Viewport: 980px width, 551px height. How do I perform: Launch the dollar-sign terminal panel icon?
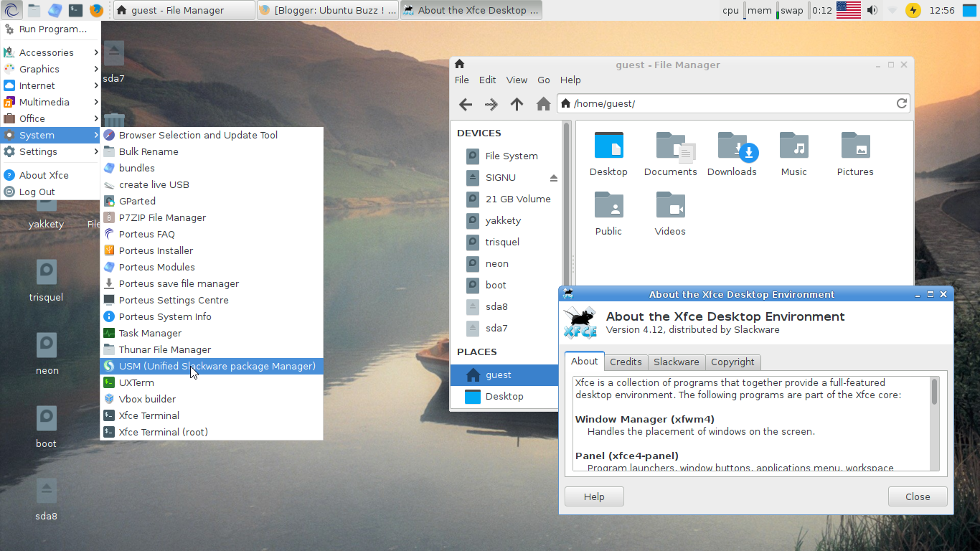[75, 9]
